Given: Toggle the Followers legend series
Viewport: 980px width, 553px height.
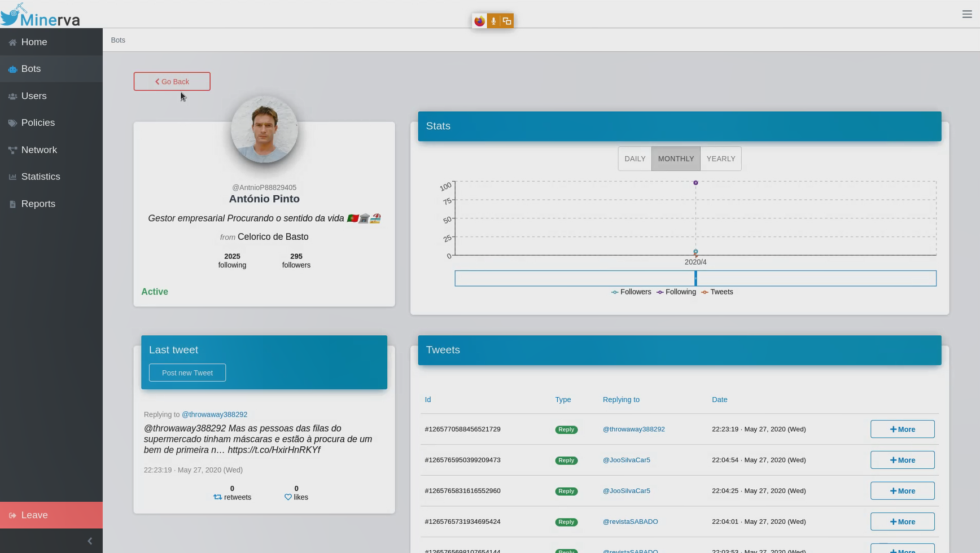Looking at the screenshot, I should tap(631, 292).
